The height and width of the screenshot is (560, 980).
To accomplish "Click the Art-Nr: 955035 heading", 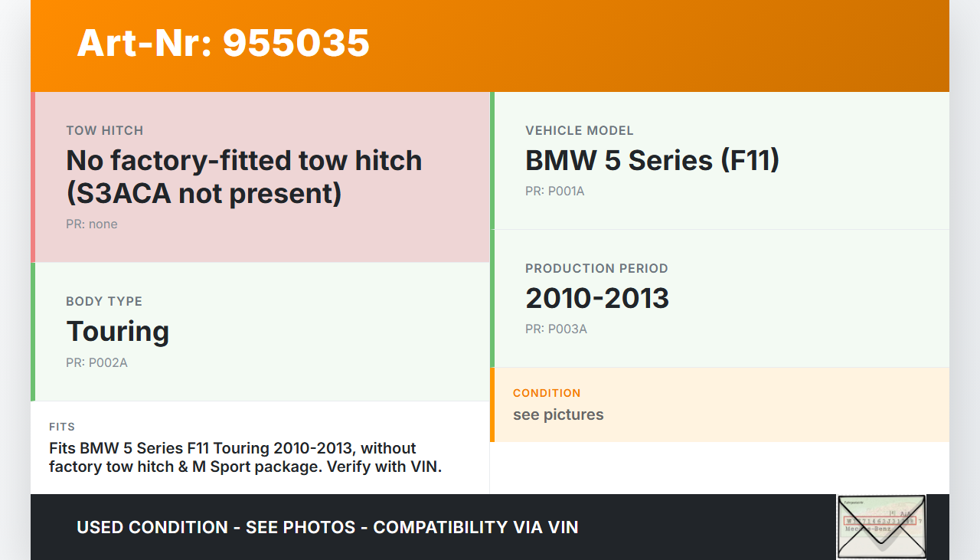I will (x=223, y=43).
